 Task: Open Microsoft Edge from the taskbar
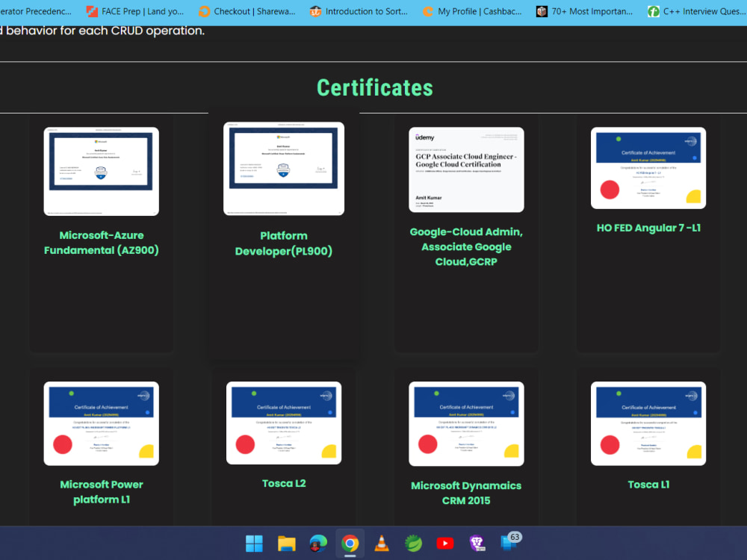click(318, 544)
